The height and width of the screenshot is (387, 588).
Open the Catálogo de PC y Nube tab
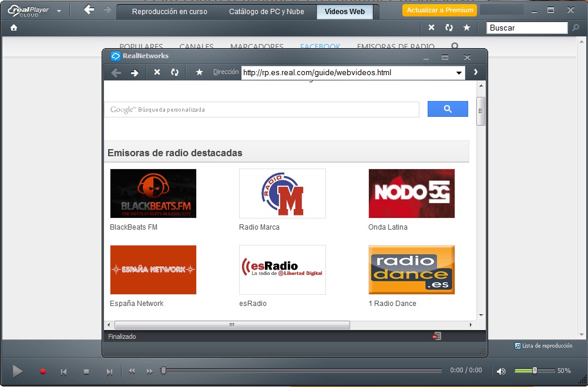[x=267, y=12]
